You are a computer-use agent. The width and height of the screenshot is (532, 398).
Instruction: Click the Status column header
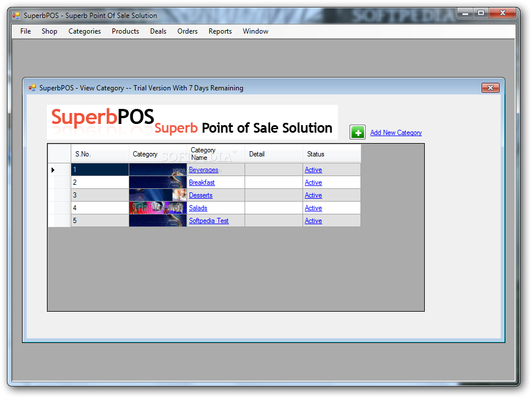(332, 154)
